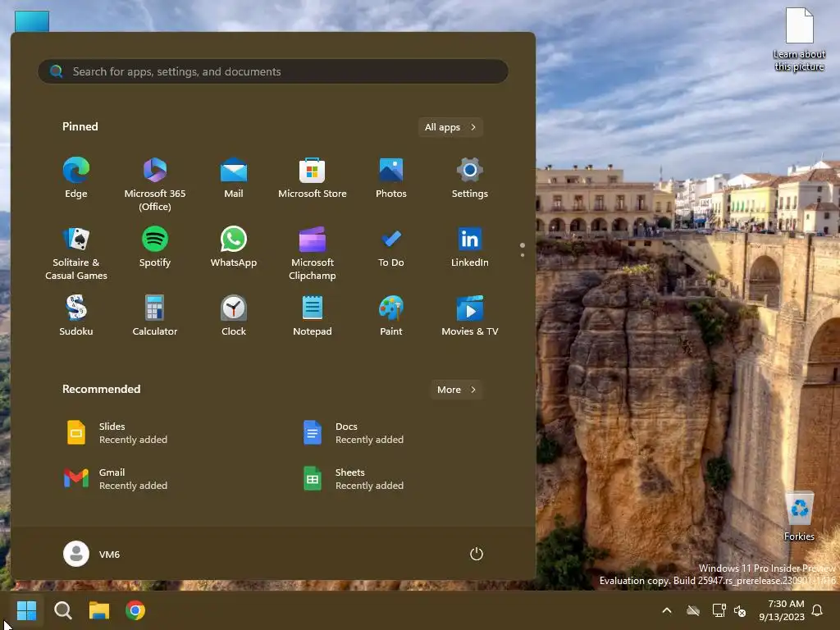Open Microsoft Clipchamp

pyautogui.click(x=313, y=253)
